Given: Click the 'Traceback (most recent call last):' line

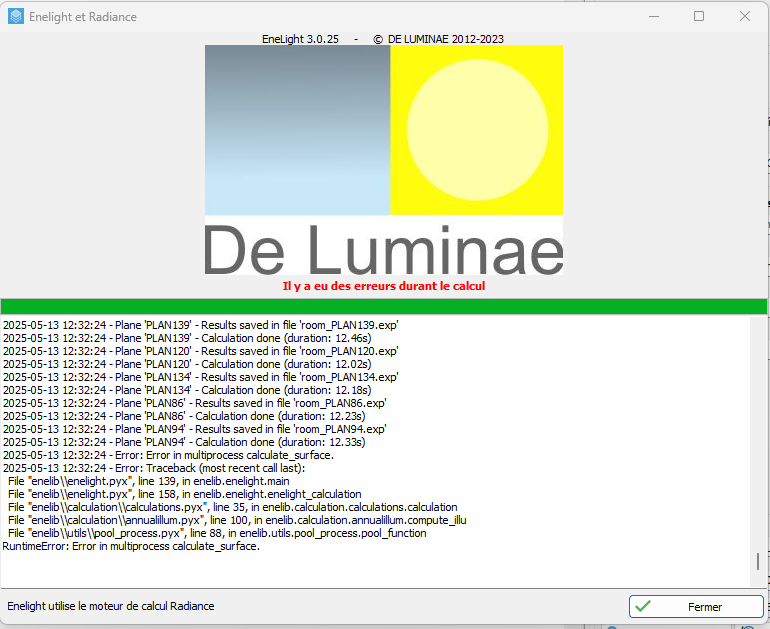Looking at the screenshot, I should (154, 468).
